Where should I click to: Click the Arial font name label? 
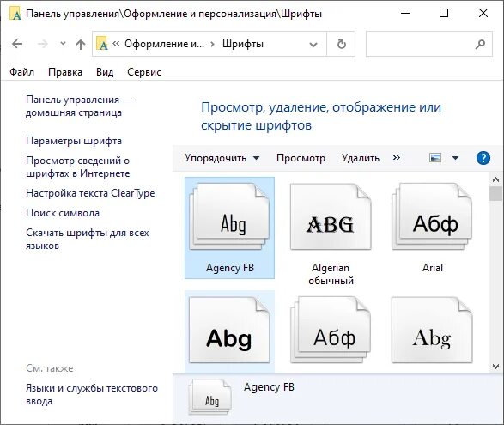click(x=433, y=268)
